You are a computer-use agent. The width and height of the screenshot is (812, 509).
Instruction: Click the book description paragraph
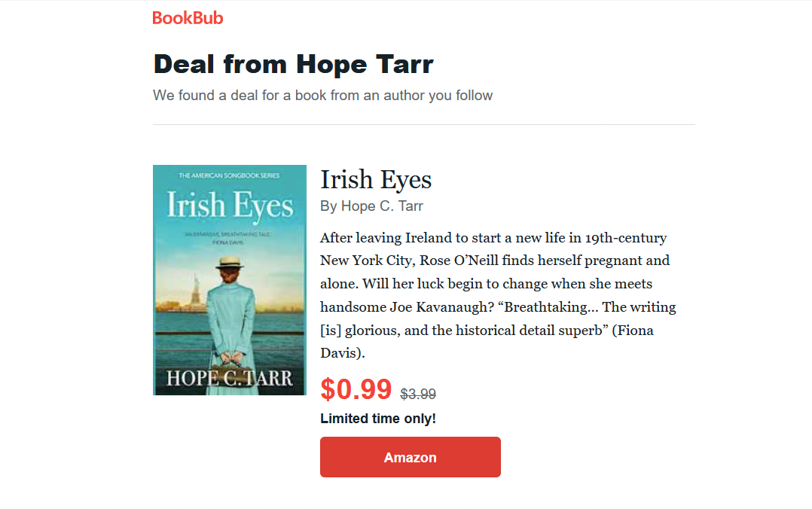498,295
